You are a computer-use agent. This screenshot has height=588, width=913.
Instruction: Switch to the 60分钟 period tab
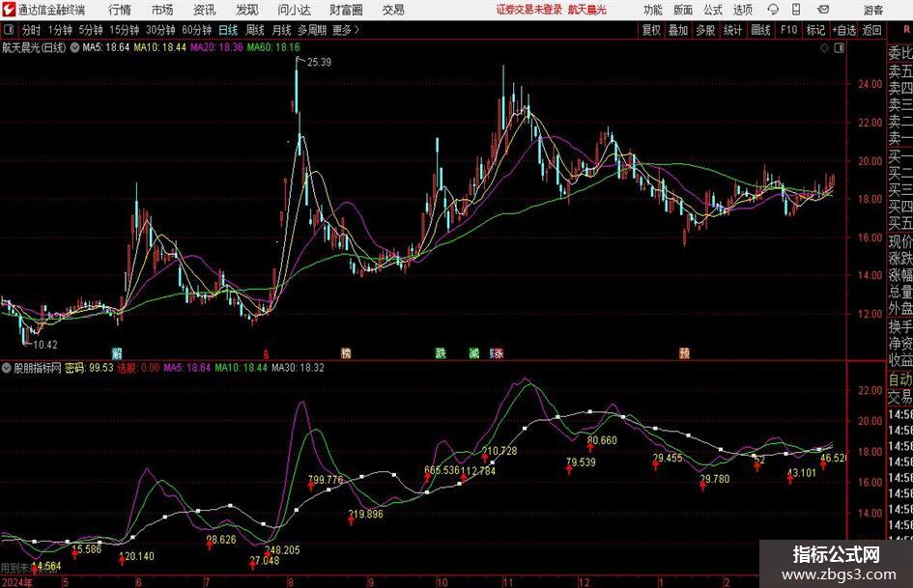tap(196, 30)
